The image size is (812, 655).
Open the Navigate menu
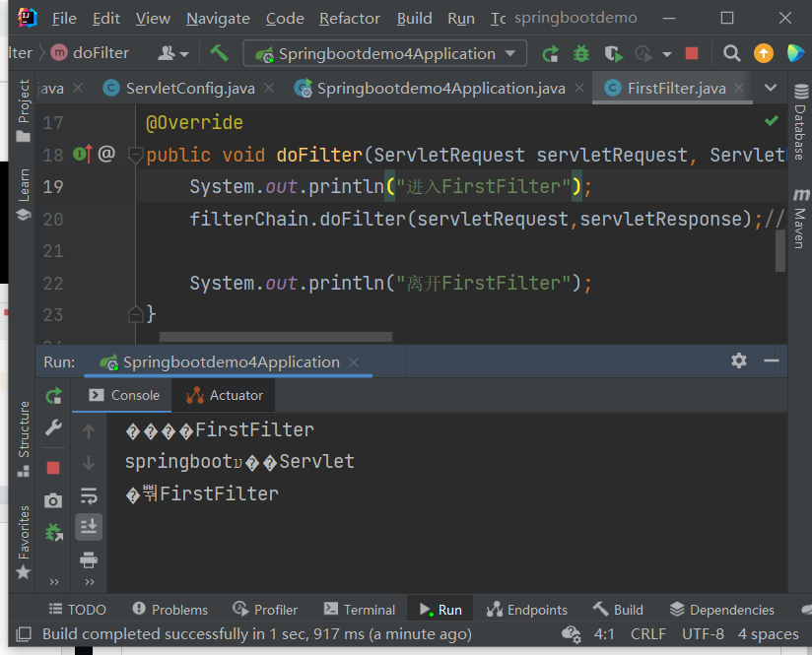[218, 19]
